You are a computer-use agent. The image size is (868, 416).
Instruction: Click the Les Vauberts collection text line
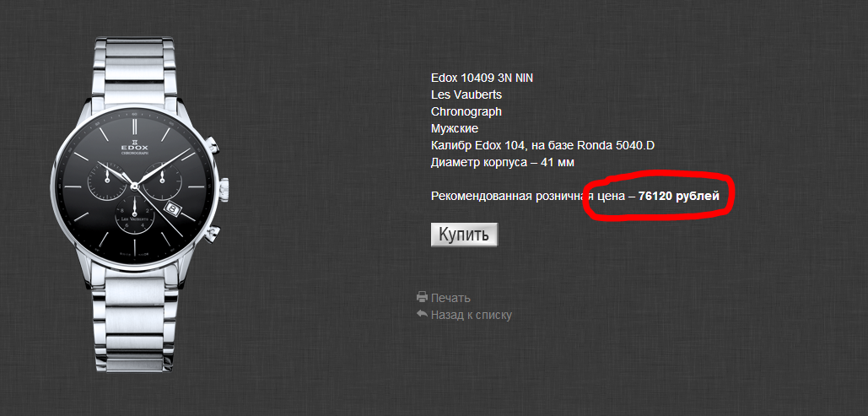(466, 95)
